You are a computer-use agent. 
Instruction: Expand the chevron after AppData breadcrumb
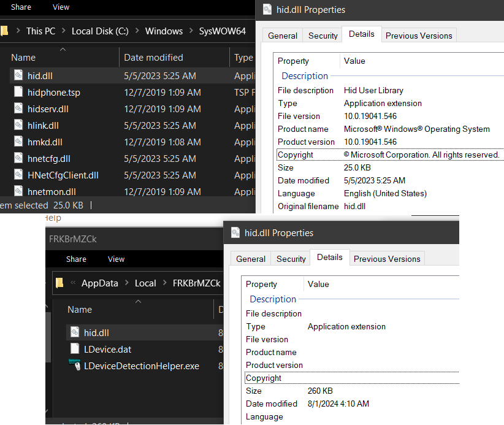pos(127,283)
